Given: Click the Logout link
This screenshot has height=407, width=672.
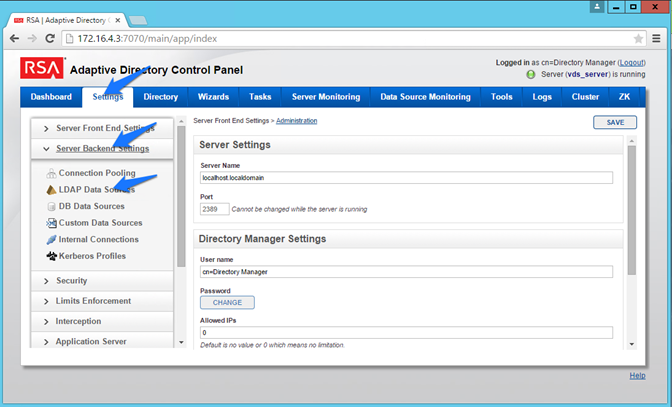Looking at the screenshot, I should [x=631, y=63].
